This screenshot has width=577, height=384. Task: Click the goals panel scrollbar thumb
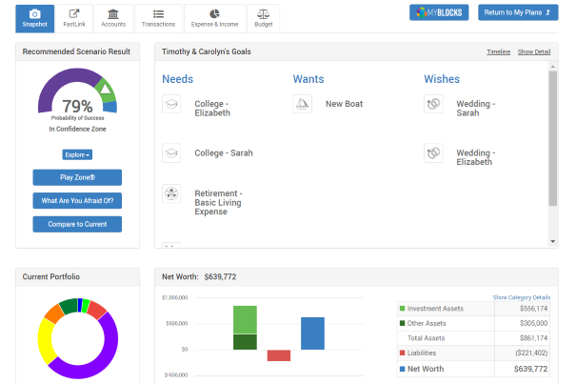point(553,138)
